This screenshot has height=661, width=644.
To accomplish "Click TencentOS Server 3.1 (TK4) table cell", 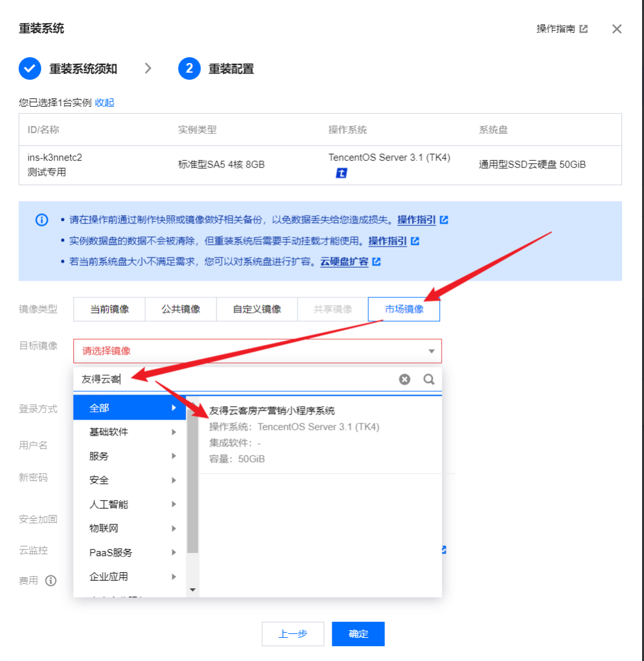I will pyautogui.click(x=389, y=158).
